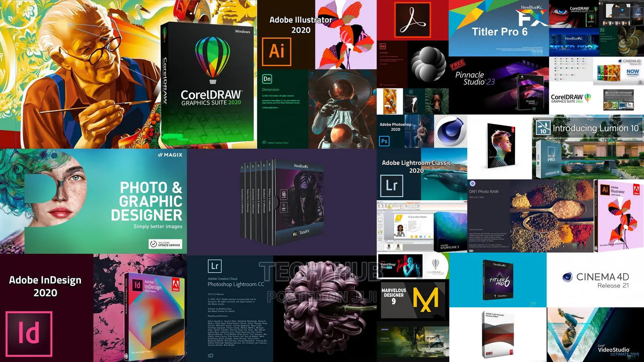
Task: Click the large pink Id InDesign logo
Action: tap(29, 333)
